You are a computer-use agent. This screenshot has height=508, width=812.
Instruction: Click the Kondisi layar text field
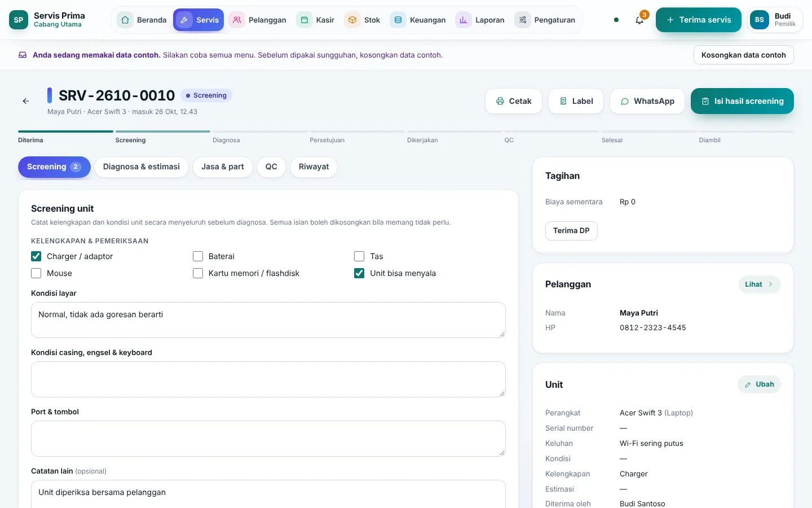click(x=268, y=320)
